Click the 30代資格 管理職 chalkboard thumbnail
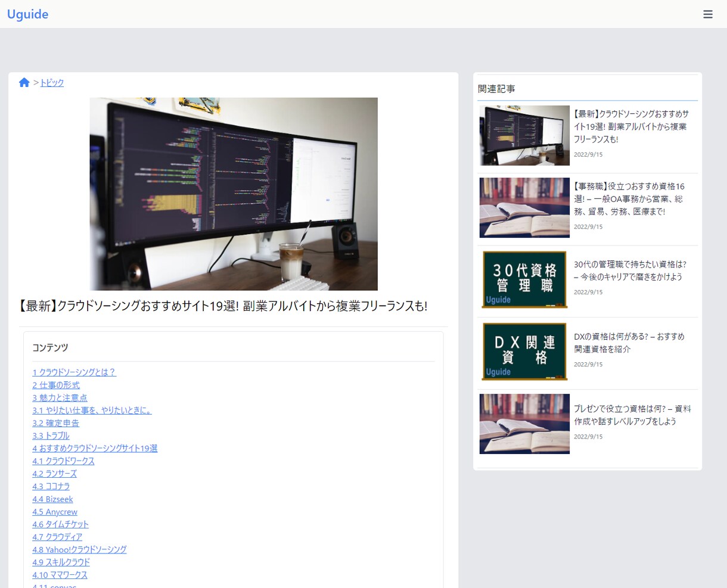The image size is (727, 588). 524,279
